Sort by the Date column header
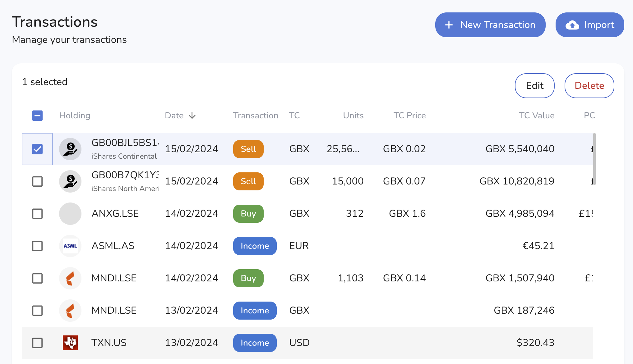Image resolution: width=633 pixels, height=364 pixels. pyautogui.click(x=174, y=116)
